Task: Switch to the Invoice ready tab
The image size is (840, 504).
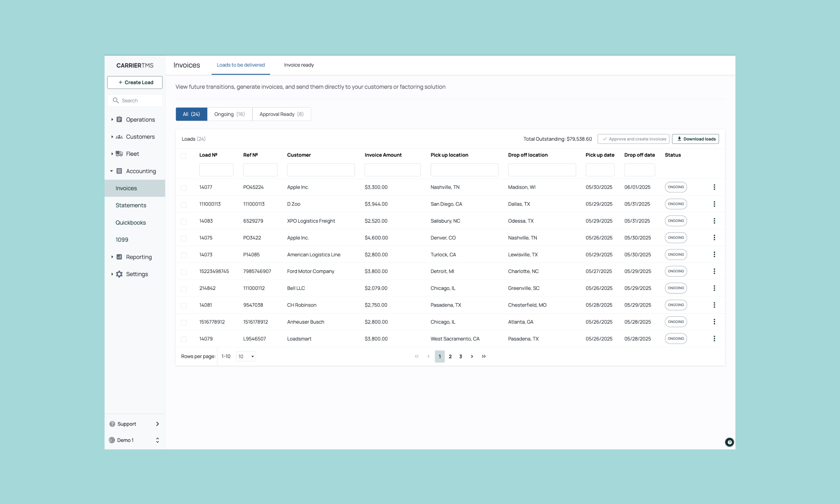Action: pyautogui.click(x=299, y=65)
